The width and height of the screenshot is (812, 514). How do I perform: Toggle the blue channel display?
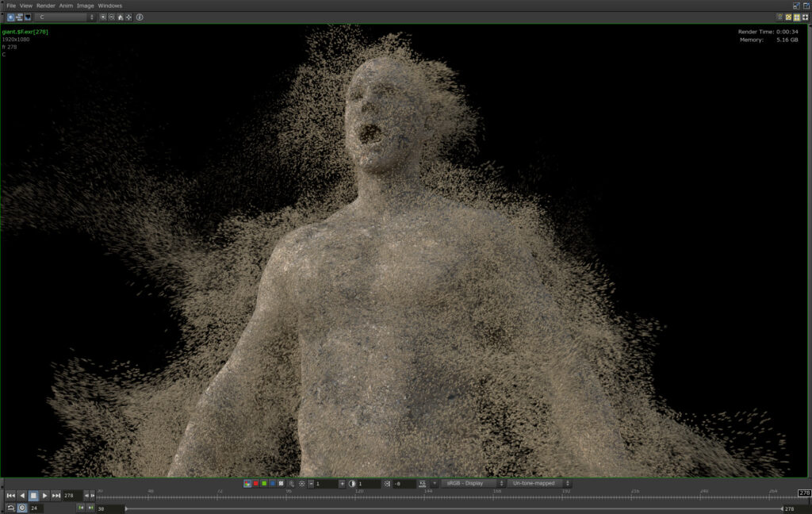coord(273,483)
